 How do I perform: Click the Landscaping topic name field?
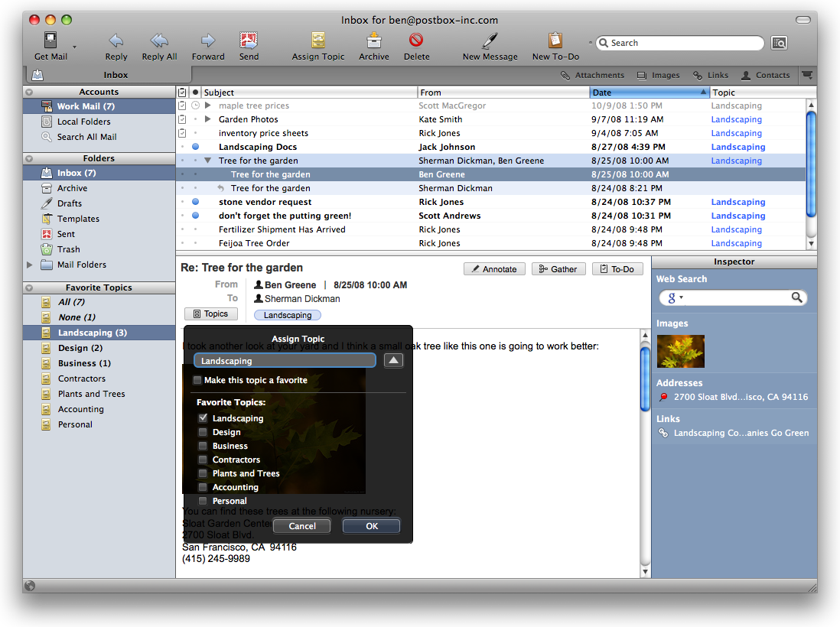285,360
